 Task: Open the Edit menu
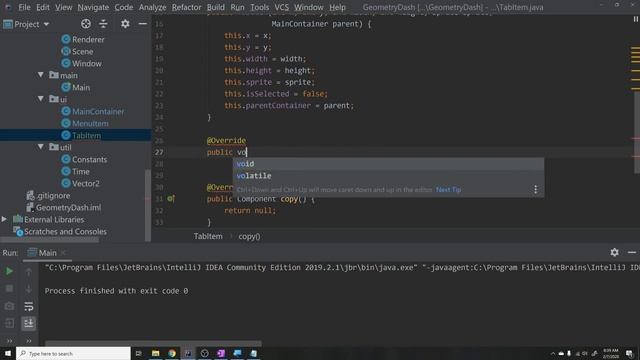(x=42, y=7)
